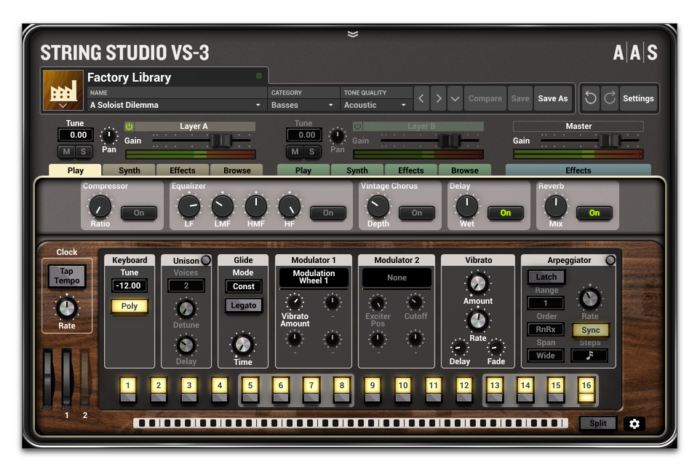The height and width of the screenshot is (472, 700).
Task: Solo Layer A with the S button
Action: click(83, 152)
